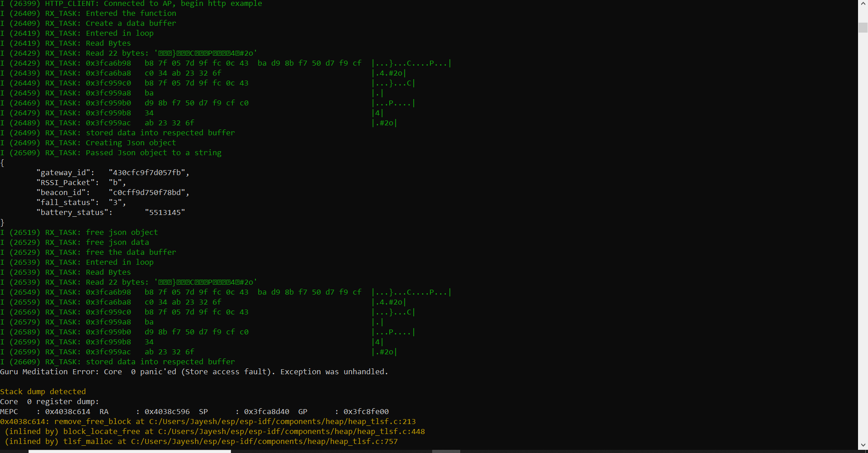This screenshot has width=868, height=453.
Task: Click "Passed Json object to a string" line
Action: [111, 153]
